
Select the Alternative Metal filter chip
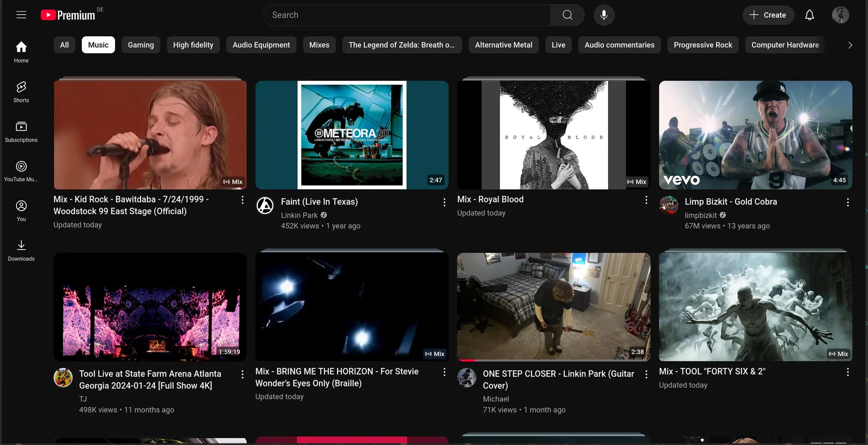tap(504, 45)
